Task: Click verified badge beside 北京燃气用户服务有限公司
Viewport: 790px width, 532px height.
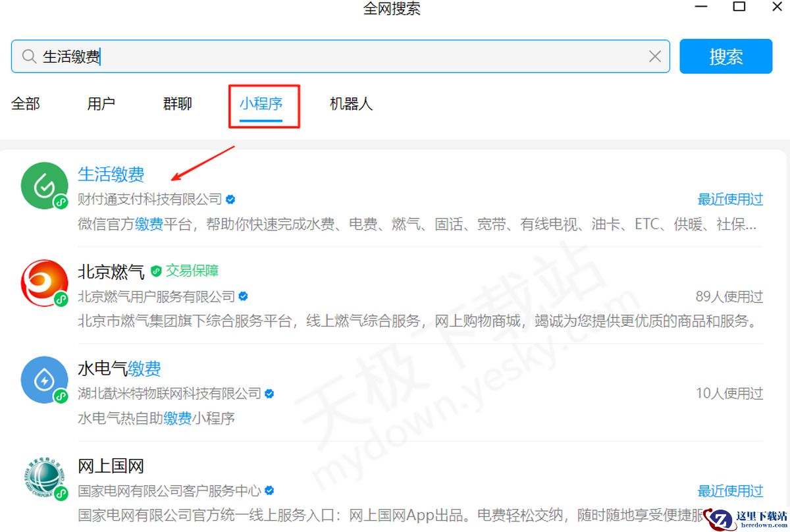Action: click(244, 296)
